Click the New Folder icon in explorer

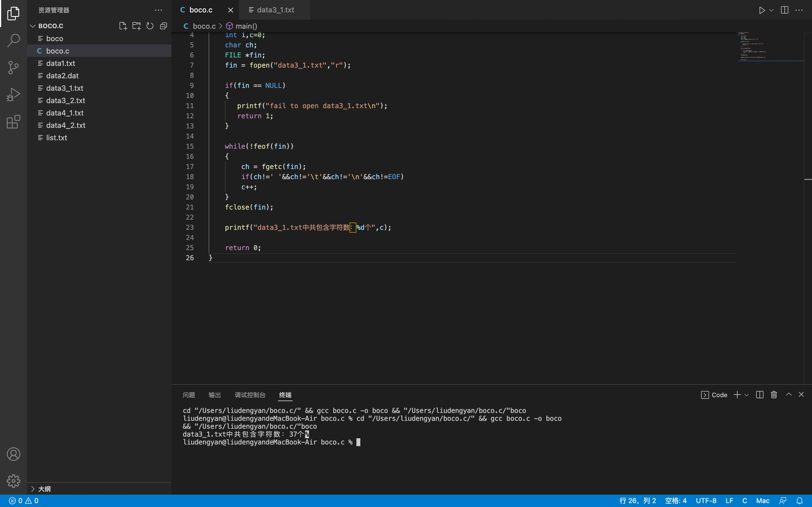tap(136, 26)
